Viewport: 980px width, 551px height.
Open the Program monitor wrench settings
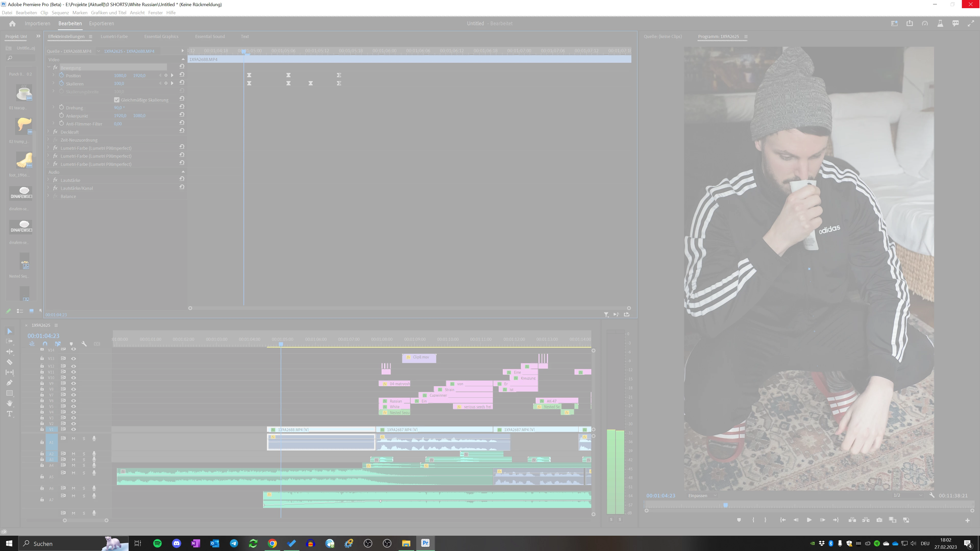[932, 495]
